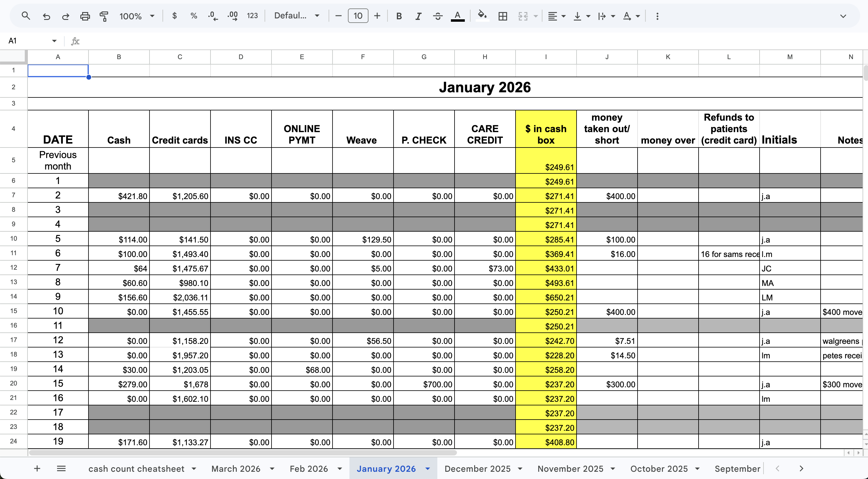Toggle bold on the selected cell

pyautogui.click(x=399, y=16)
